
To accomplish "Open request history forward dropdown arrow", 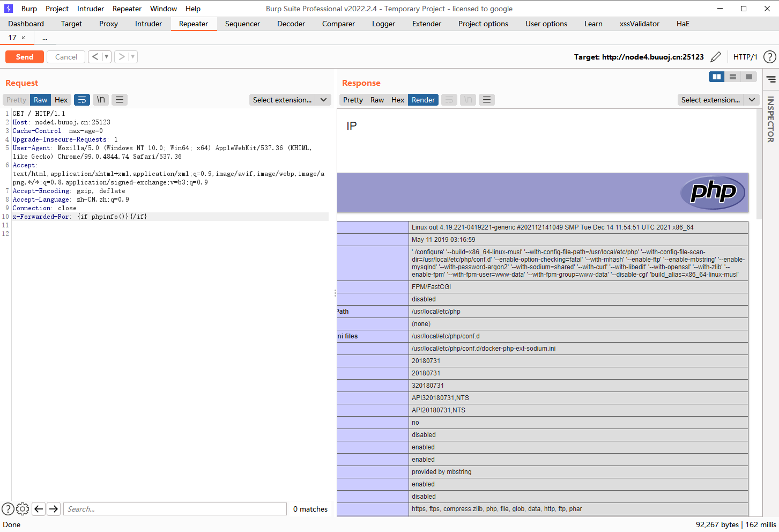I will click(x=132, y=57).
